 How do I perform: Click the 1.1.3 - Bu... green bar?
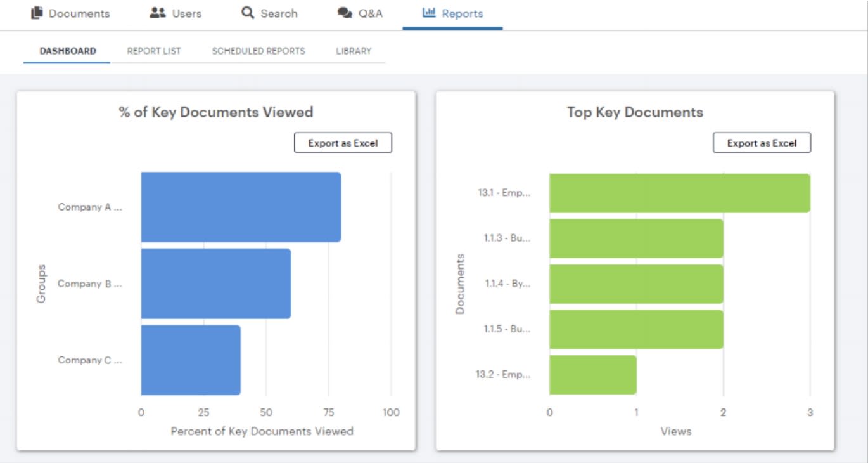636,238
